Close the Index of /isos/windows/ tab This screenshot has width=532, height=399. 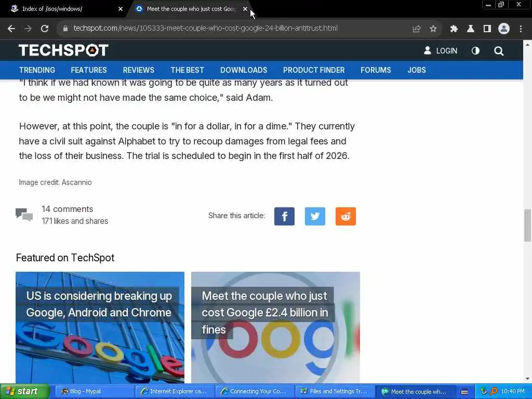tap(121, 9)
